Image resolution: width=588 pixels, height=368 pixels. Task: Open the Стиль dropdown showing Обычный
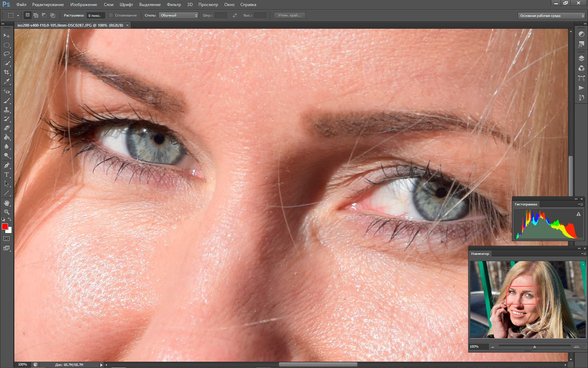click(178, 15)
